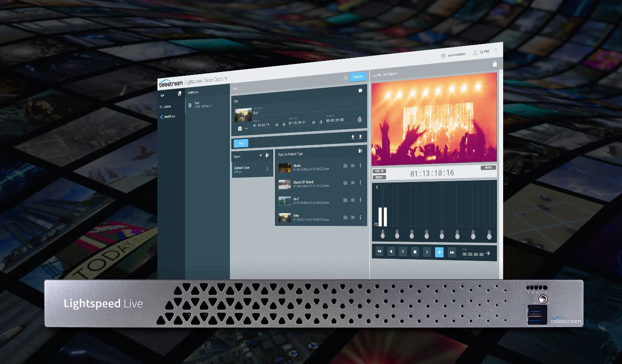Click the Tape library icon in sidebar
The width and height of the screenshot is (622, 364).
click(x=179, y=93)
